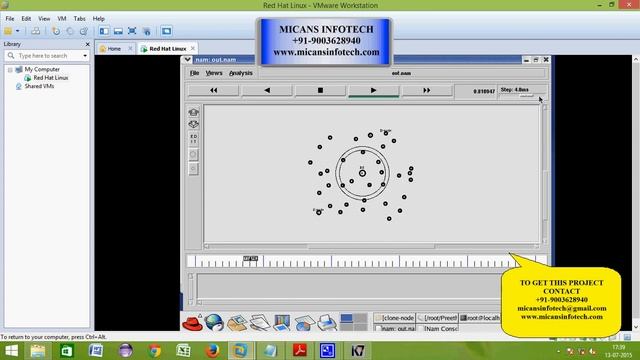Click the nam fast forward button

coord(427,90)
